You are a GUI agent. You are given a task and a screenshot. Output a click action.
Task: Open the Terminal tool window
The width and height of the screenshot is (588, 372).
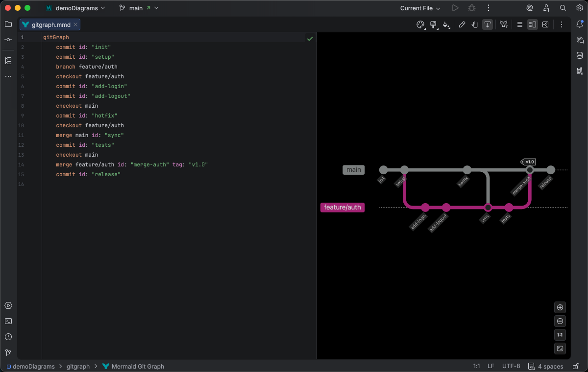point(8,321)
